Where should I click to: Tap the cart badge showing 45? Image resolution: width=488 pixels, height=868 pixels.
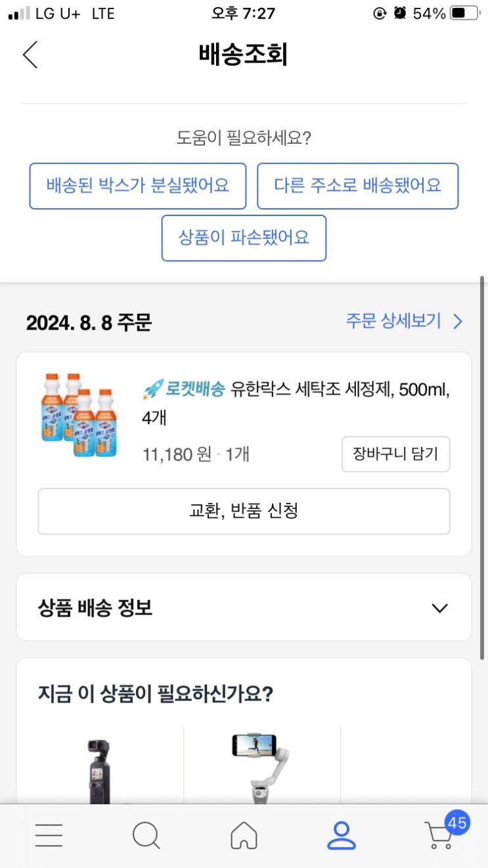pyautogui.click(x=456, y=823)
